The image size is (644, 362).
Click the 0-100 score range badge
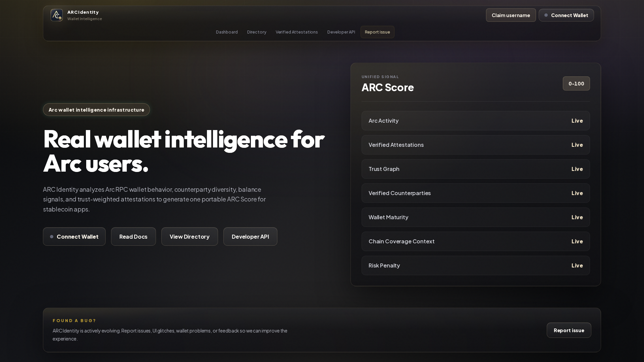point(576,83)
